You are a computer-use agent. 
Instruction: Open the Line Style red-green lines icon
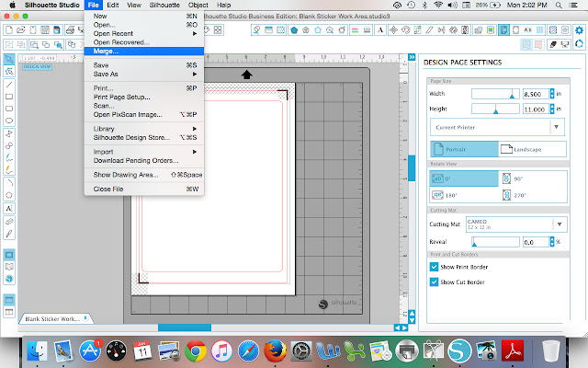pyautogui.click(x=355, y=30)
